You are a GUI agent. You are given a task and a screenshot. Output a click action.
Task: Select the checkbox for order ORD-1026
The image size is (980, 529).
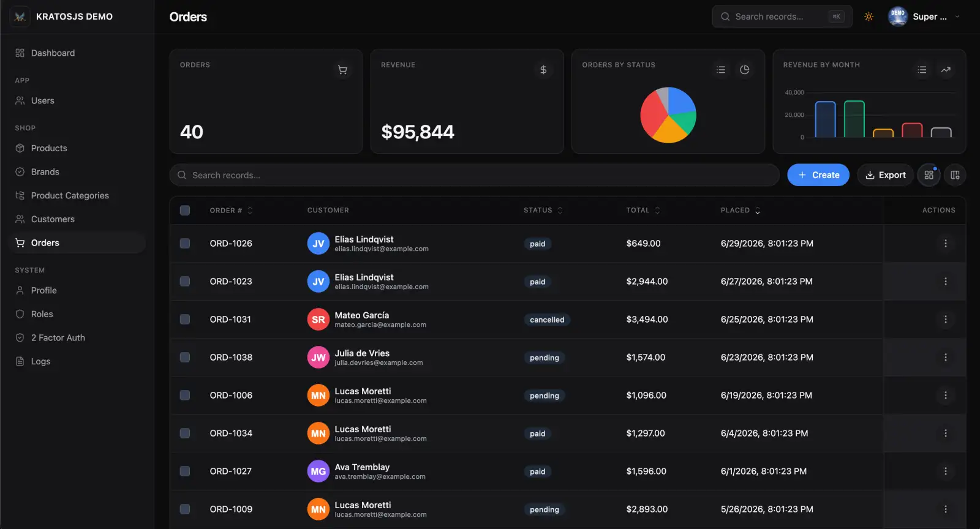[184, 244]
